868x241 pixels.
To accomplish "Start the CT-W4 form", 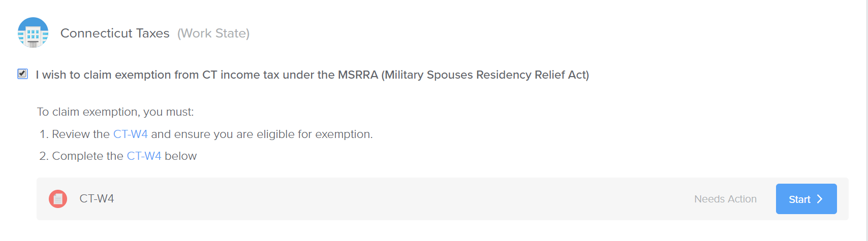I will tap(806, 199).
